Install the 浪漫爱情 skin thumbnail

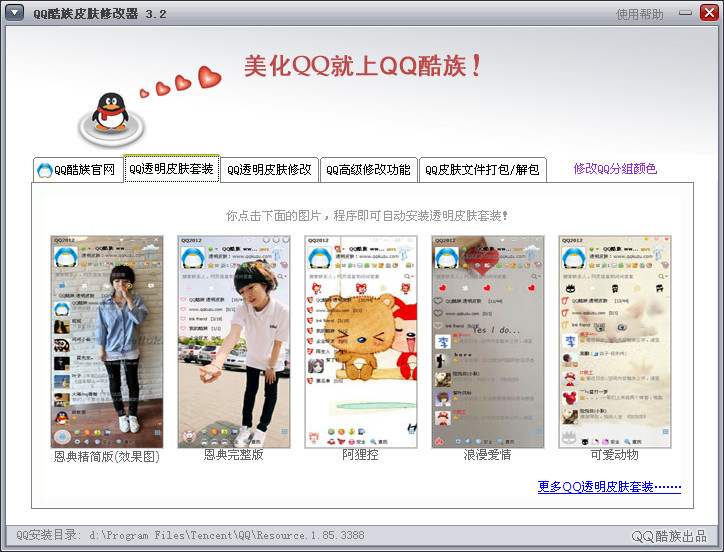click(x=488, y=342)
